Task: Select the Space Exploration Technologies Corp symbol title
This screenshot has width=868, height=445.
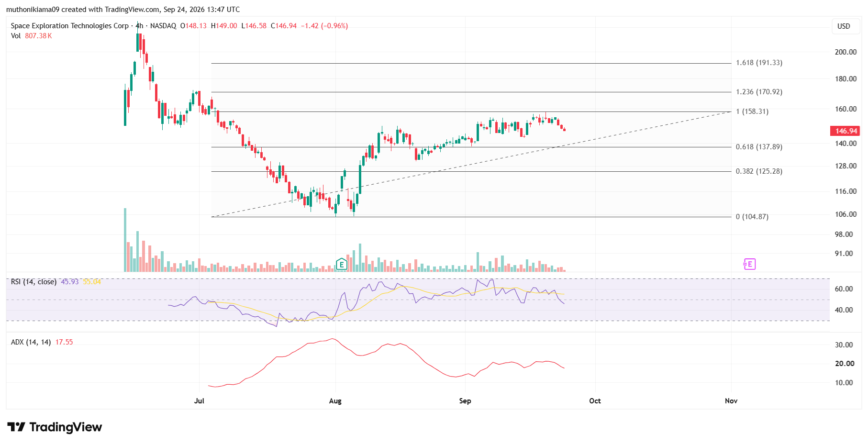Action: point(70,26)
